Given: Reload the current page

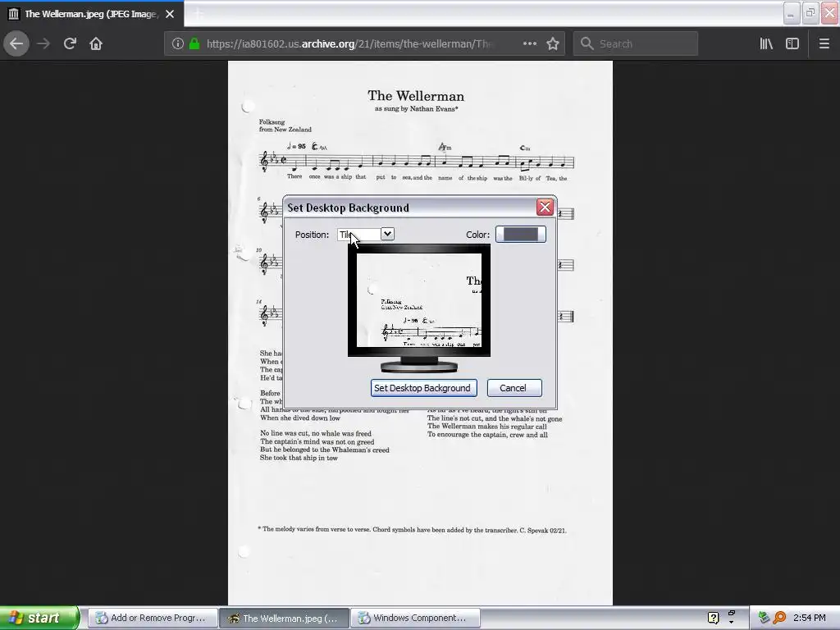Looking at the screenshot, I should [70, 43].
